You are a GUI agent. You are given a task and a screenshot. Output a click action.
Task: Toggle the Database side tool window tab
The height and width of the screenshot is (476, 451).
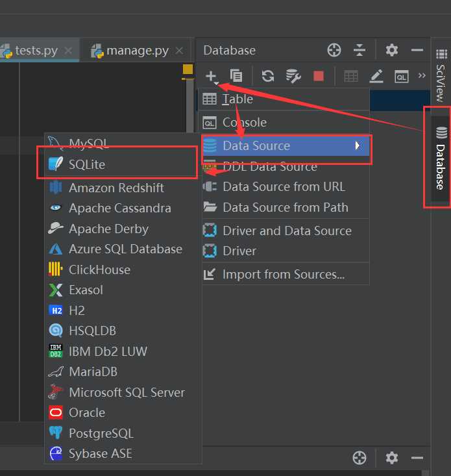441,158
